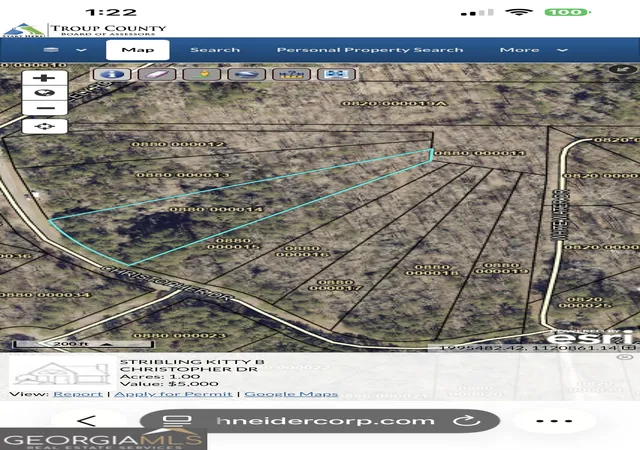Open the browser three-dot more menu

(x=554, y=421)
